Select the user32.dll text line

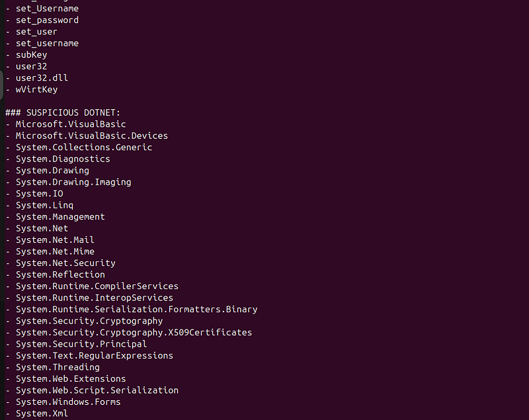tap(42, 78)
